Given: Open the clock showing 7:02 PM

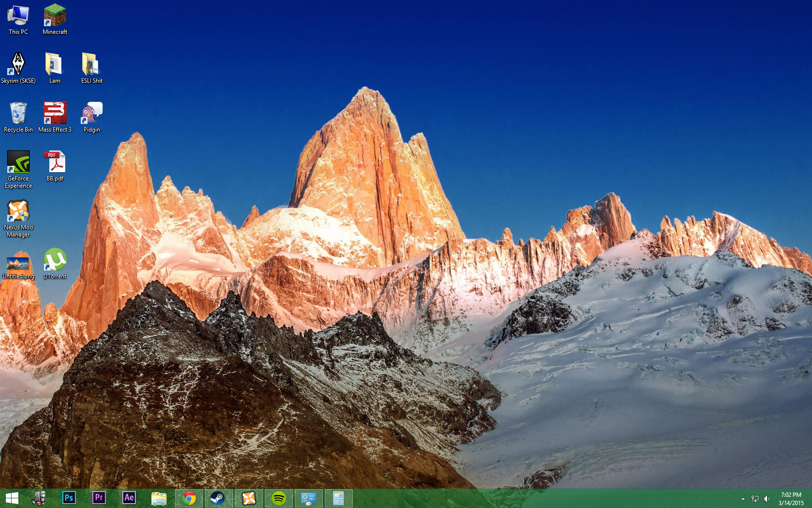Looking at the screenshot, I should (x=791, y=499).
